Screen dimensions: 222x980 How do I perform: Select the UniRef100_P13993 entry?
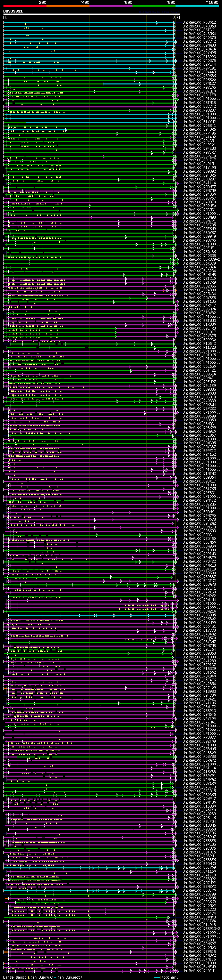point(199,57)
